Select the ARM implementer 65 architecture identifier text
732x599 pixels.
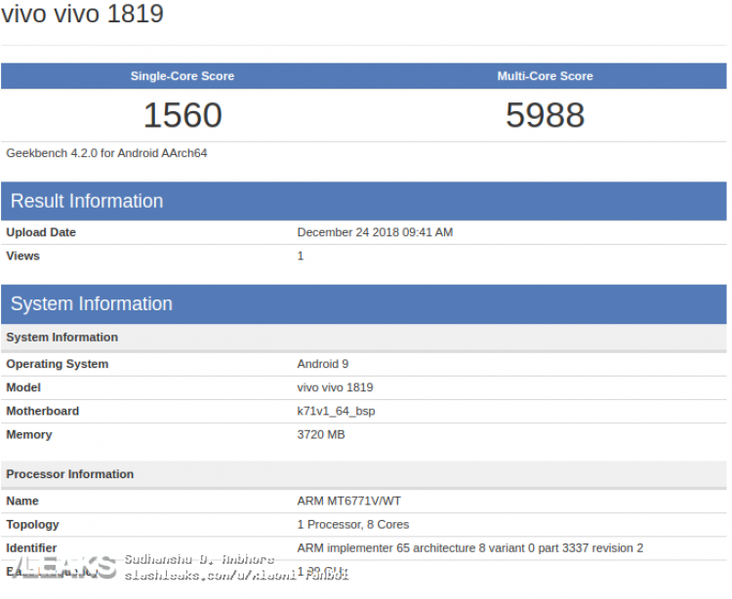tap(470, 548)
